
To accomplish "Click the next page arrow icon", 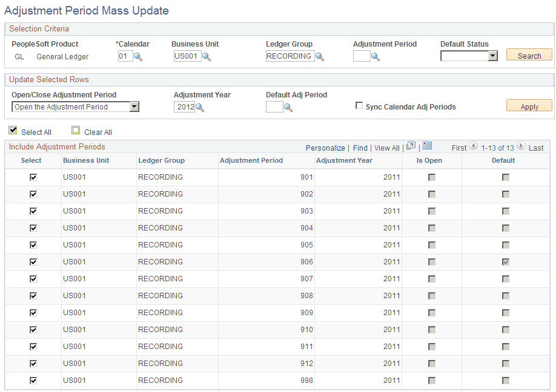I will 521,147.
